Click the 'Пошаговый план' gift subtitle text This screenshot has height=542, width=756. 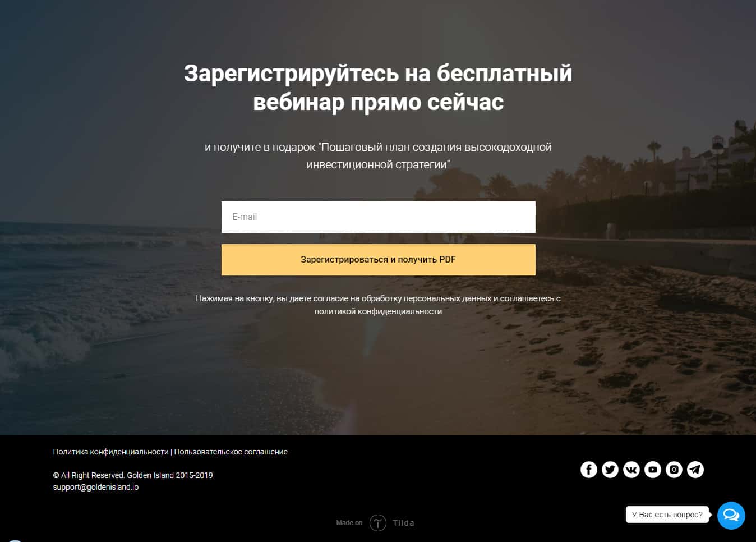(x=378, y=155)
